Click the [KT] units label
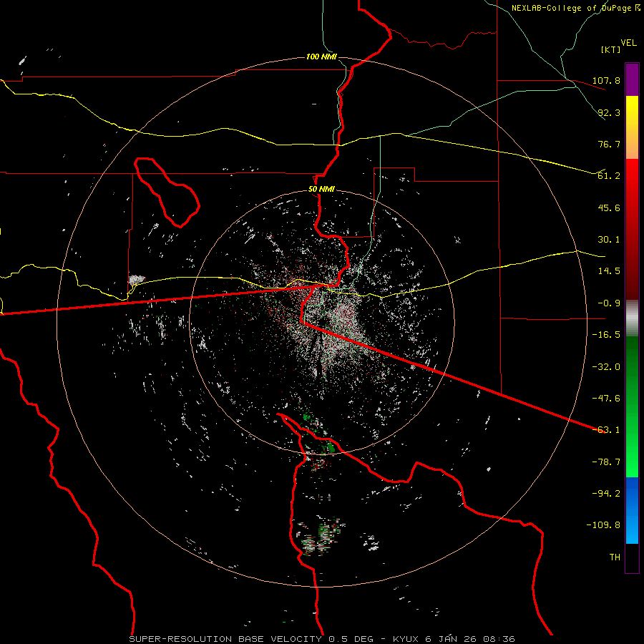 coord(611,49)
